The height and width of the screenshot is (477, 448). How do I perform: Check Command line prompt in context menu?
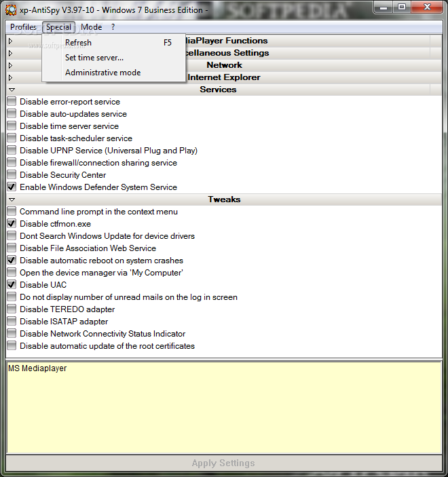coord(12,211)
